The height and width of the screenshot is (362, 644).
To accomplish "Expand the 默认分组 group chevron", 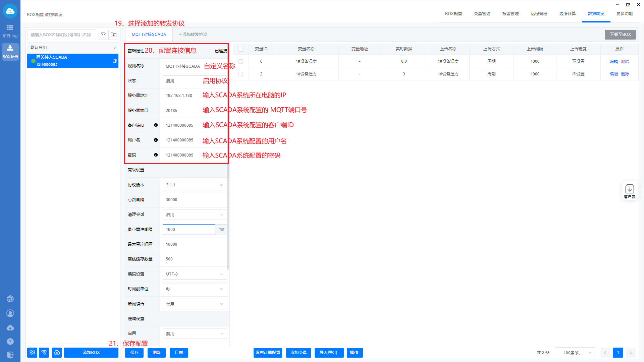I will (x=114, y=48).
